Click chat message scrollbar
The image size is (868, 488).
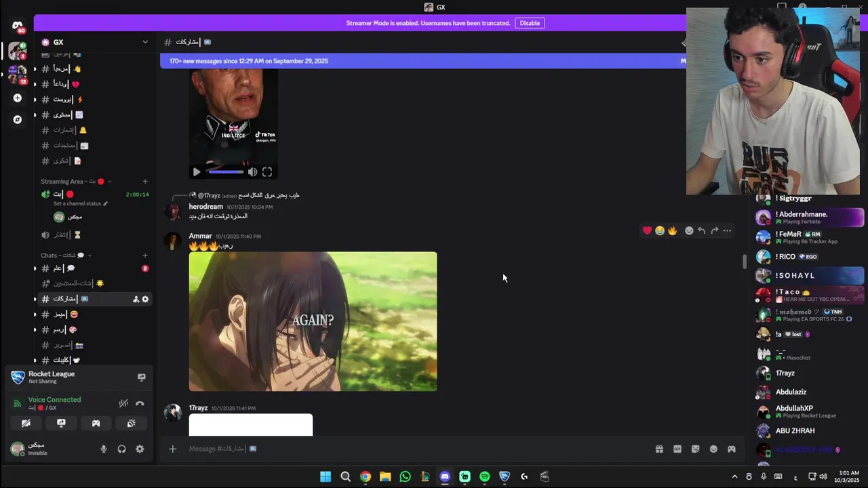click(x=745, y=261)
